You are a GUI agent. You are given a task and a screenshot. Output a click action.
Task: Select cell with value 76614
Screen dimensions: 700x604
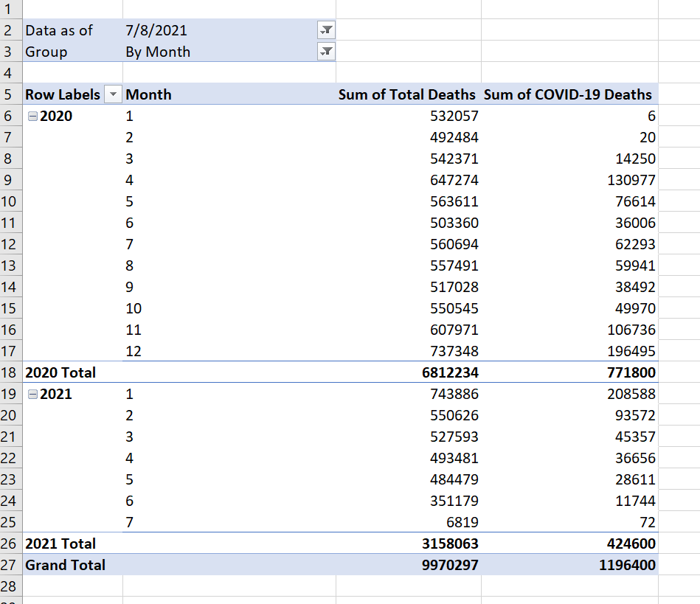pos(569,202)
